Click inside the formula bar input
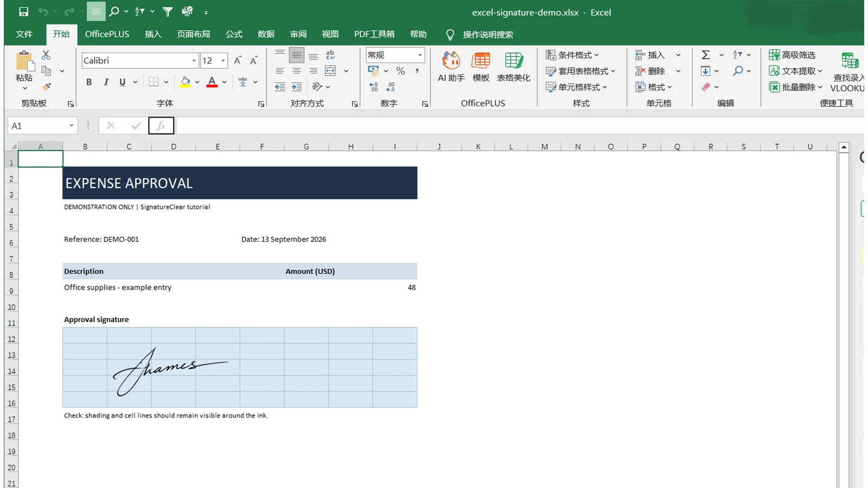Image resolution: width=868 pixels, height=488 pixels. (521, 126)
